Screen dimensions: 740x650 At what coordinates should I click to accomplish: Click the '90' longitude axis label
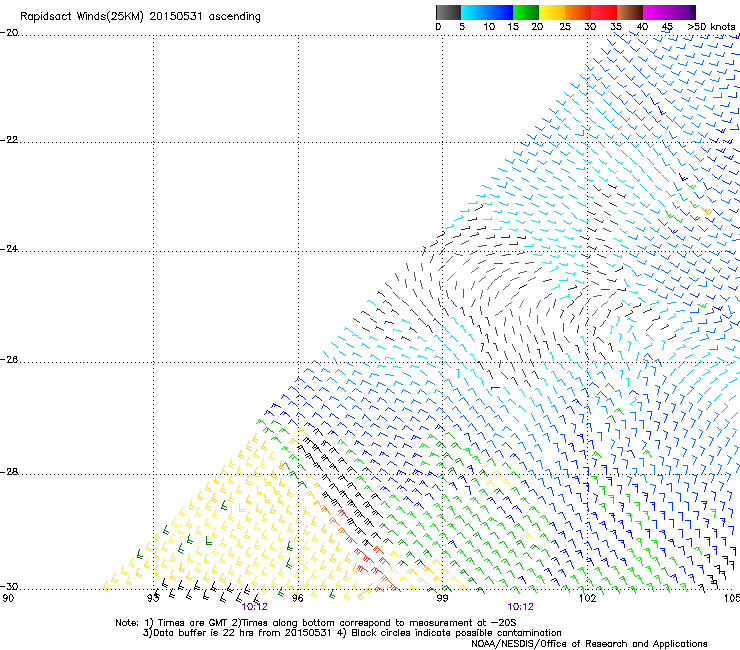(8, 598)
